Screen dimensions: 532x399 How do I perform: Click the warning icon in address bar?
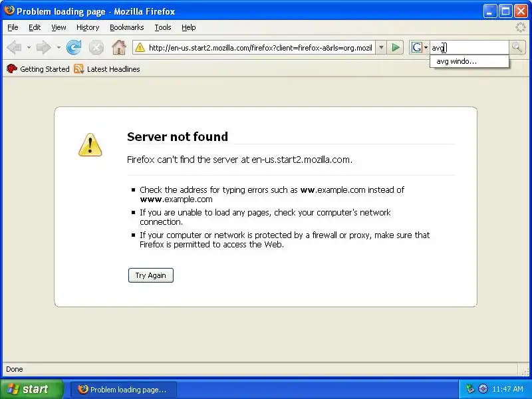[140, 48]
